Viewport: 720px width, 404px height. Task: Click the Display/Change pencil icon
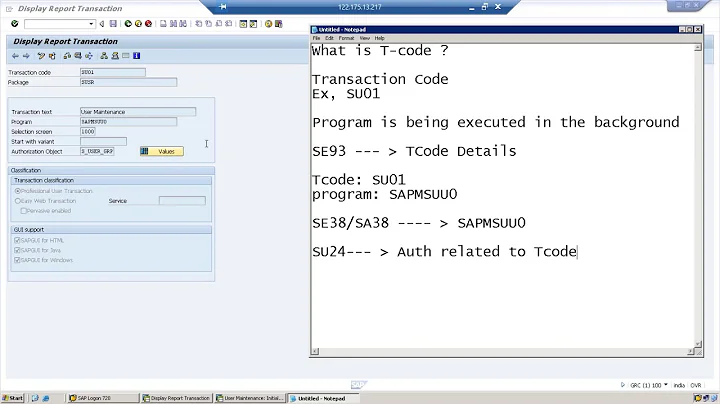41,56
